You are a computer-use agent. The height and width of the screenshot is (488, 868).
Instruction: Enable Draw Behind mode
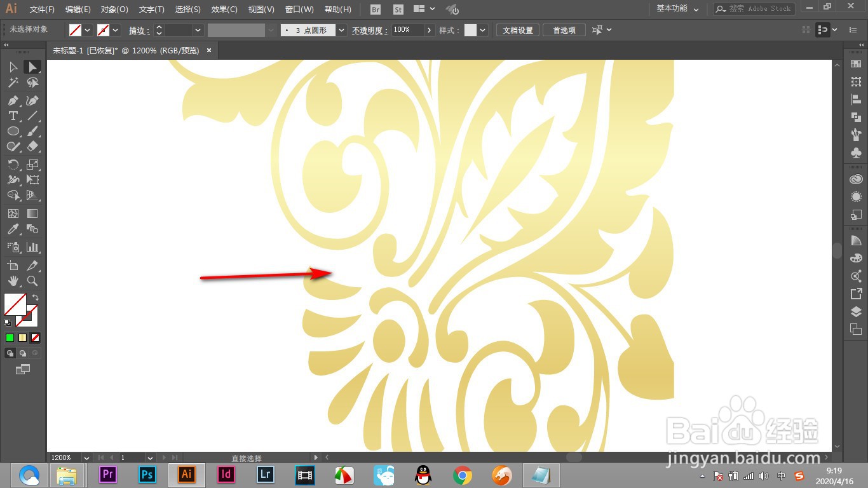[23, 353]
